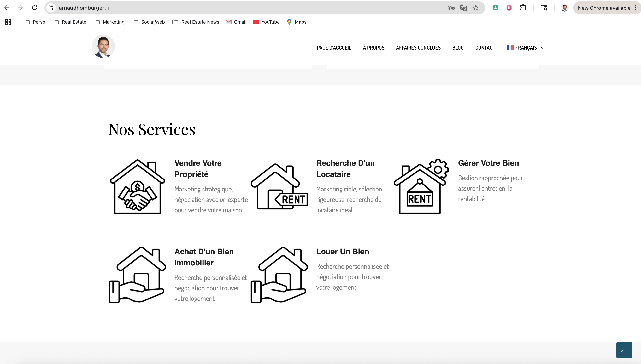Image resolution: width=641 pixels, height=364 pixels.
Task: Open the Real Estate bookmarks folder
Action: click(69, 22)
